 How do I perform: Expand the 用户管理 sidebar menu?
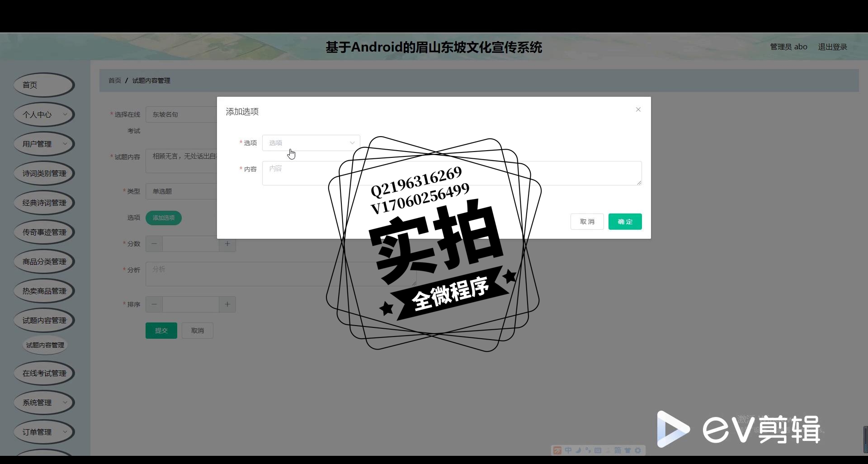[44, 144]
